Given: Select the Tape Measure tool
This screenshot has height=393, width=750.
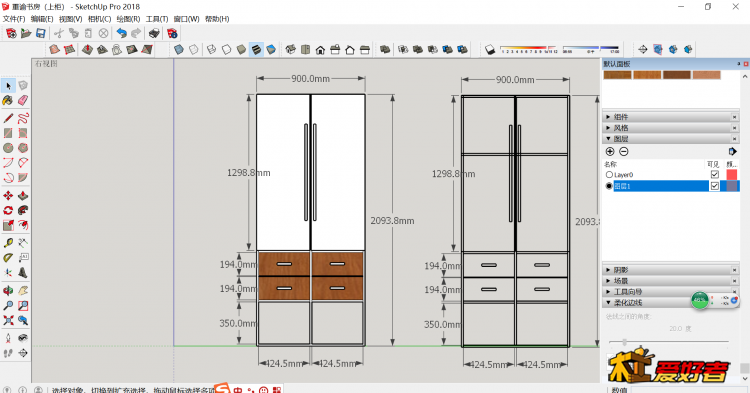Looking at the screenshot, I should pyautogui.click(x=8, y=242).
